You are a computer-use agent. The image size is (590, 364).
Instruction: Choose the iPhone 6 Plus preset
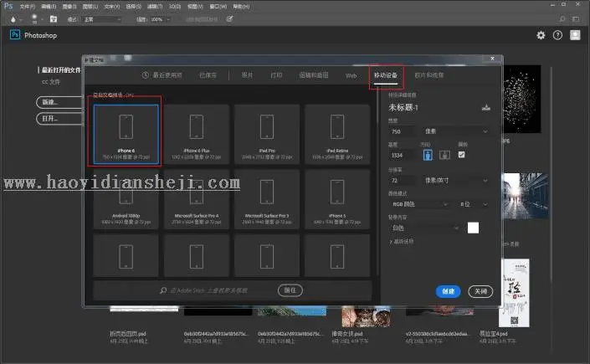coord(197,135)
